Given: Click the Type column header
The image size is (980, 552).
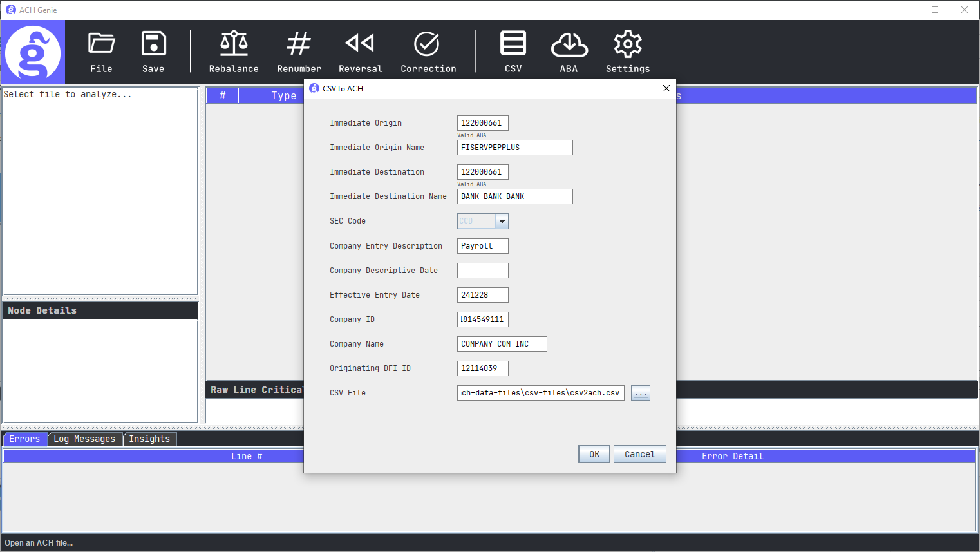Looking at the screenshot, I should click(284, 95).
